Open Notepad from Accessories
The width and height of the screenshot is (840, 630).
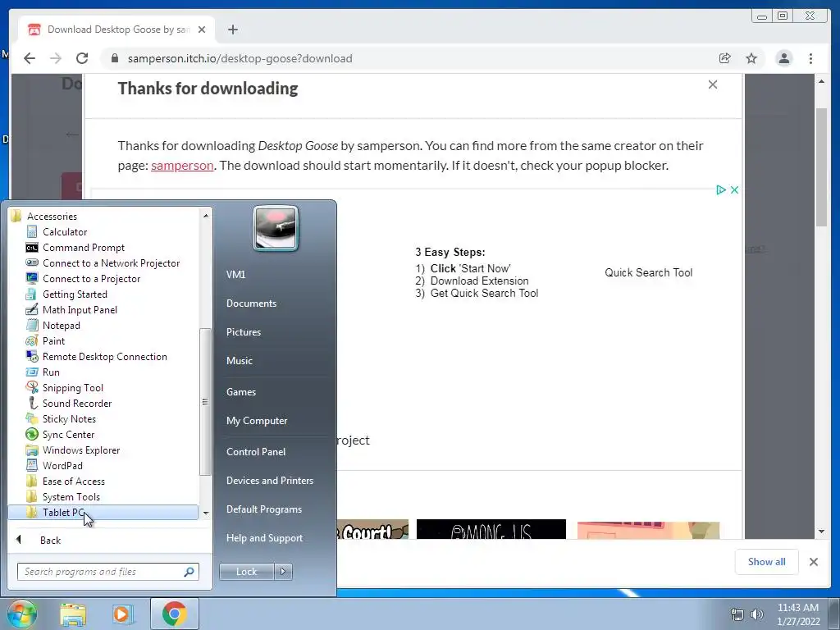(61, 325)
